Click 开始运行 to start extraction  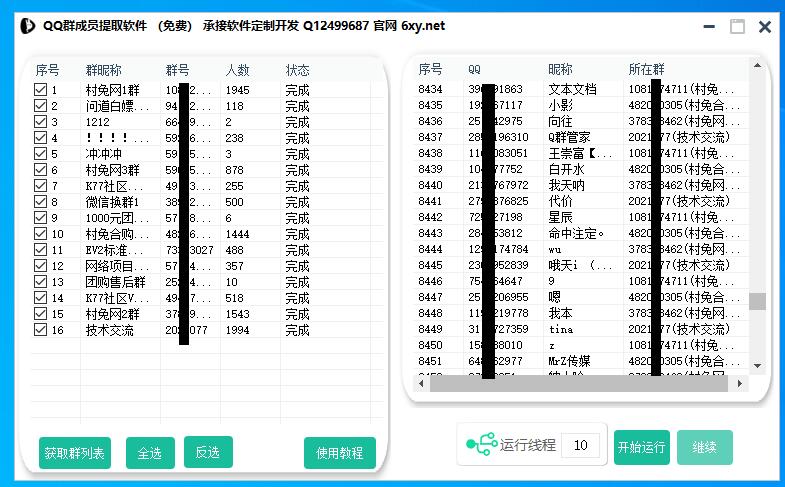click(x=642, y=447)
